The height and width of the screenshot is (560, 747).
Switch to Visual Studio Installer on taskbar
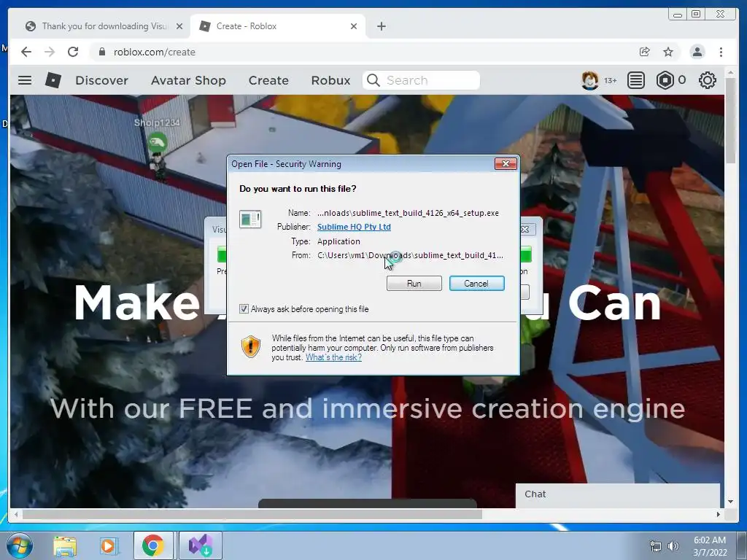point(201,545)
